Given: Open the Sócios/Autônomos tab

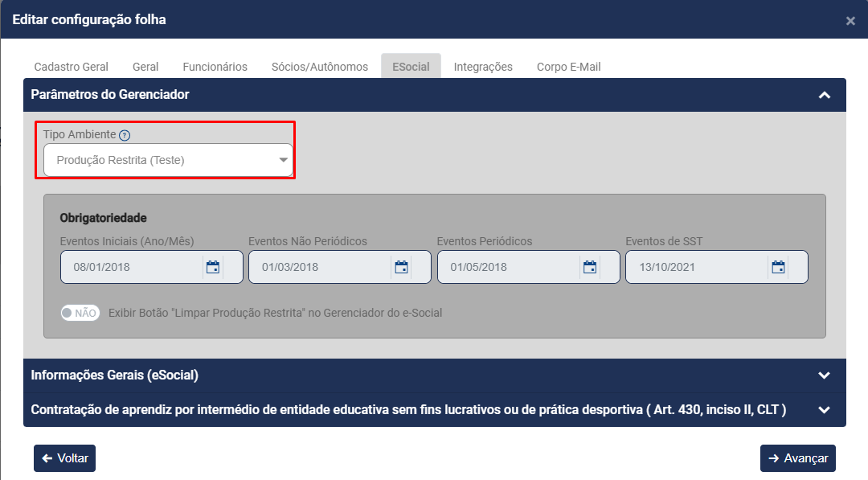Looking at the screenshot, I should [x=319, y=67].
